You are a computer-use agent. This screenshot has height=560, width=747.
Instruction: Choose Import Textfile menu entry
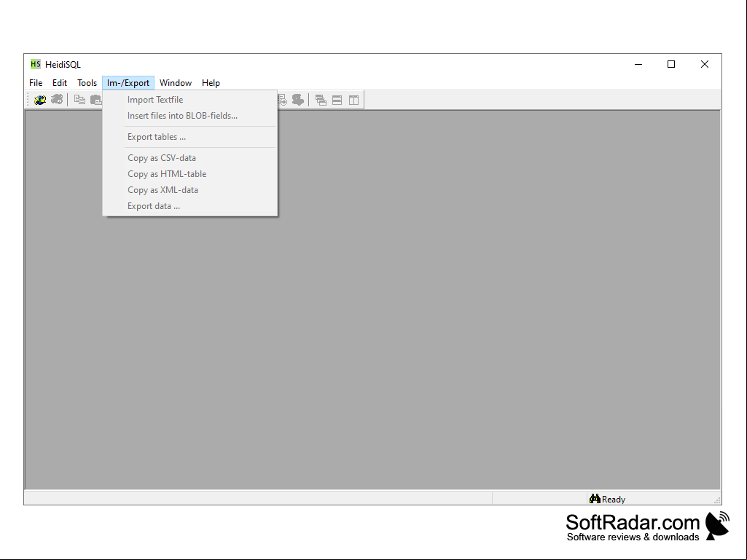tap(190, 100)
